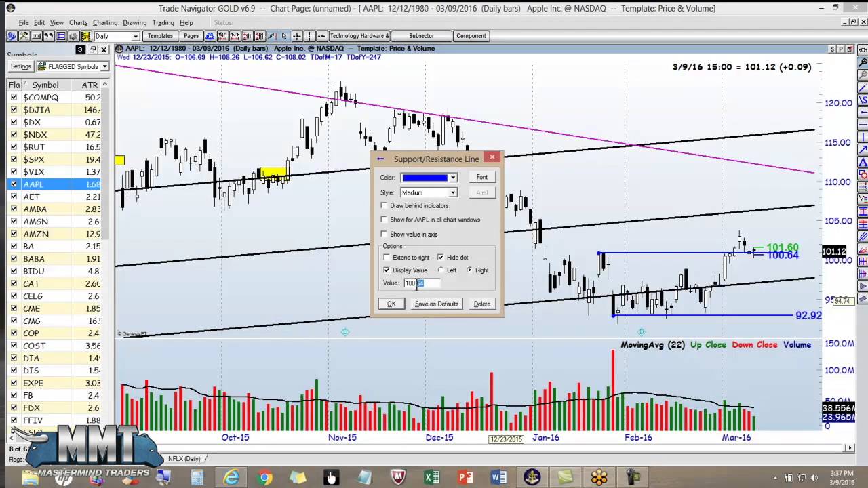868x488 pixels.
Task: Open the Daily timeframe dropdown
Action: click(x=136, y=36)
